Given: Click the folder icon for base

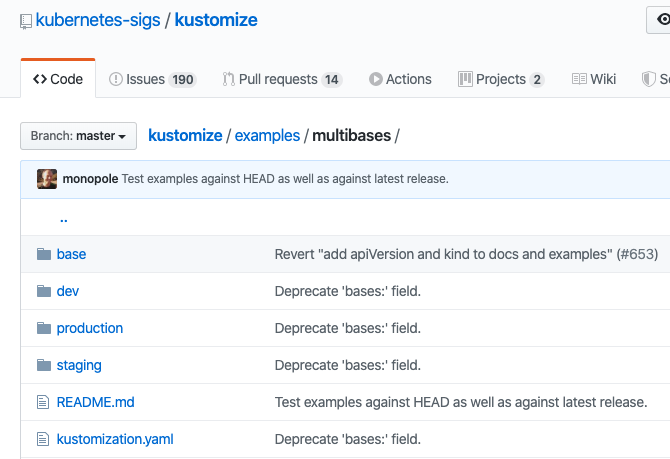Looking at the screenshot, I should (44, 254).
